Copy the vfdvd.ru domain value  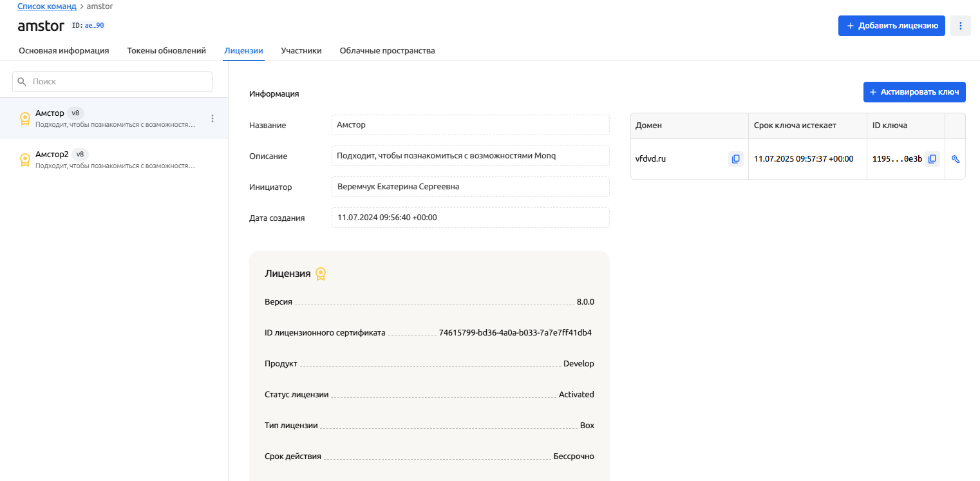coord(735,159)
